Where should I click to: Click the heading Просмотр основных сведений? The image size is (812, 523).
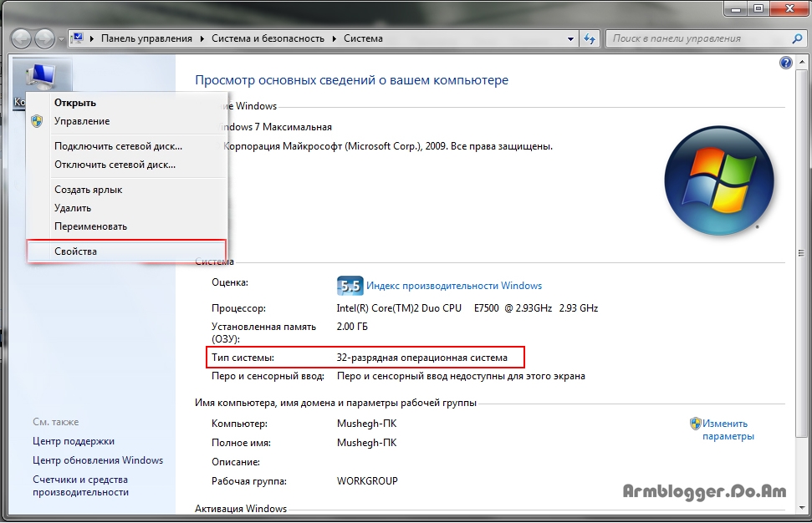351,80
